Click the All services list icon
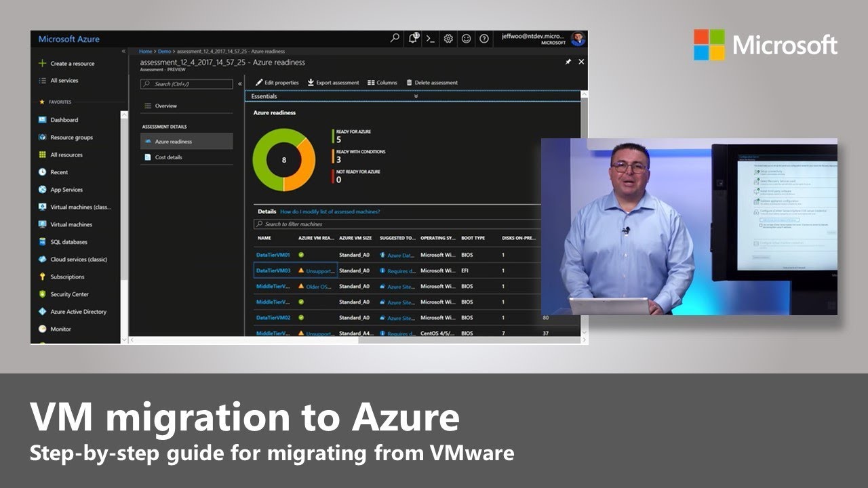868x488 pixels. [x=42, y=81]
